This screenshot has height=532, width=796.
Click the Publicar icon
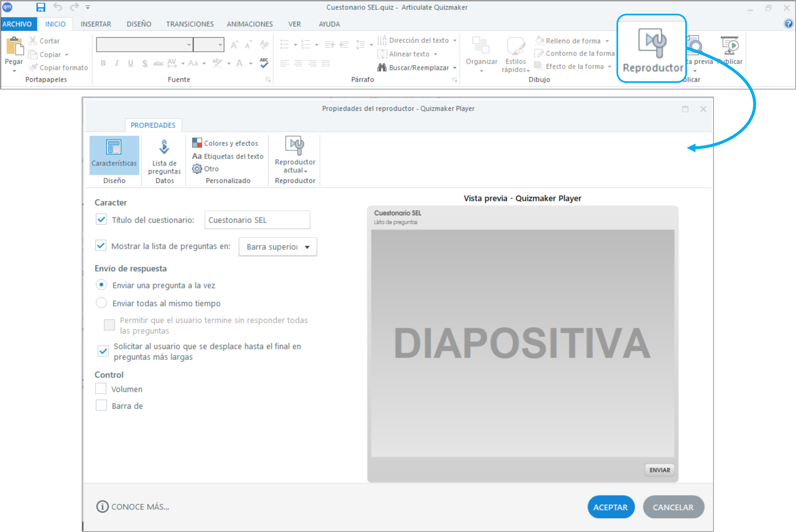[730, 46]
